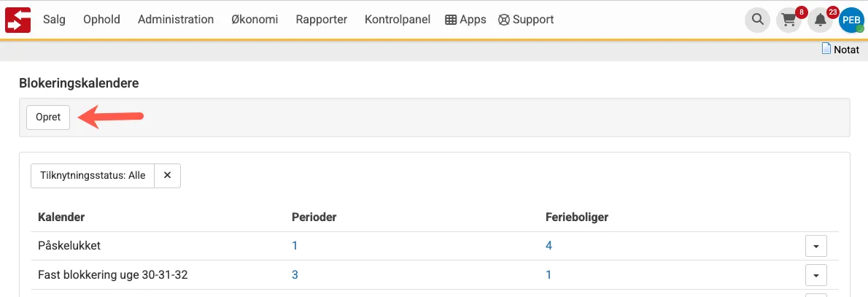Open Påskelukket's 4 Ferieboliger link
The height and width of the screenshot is (297, 868).
(x=549, y=246)
